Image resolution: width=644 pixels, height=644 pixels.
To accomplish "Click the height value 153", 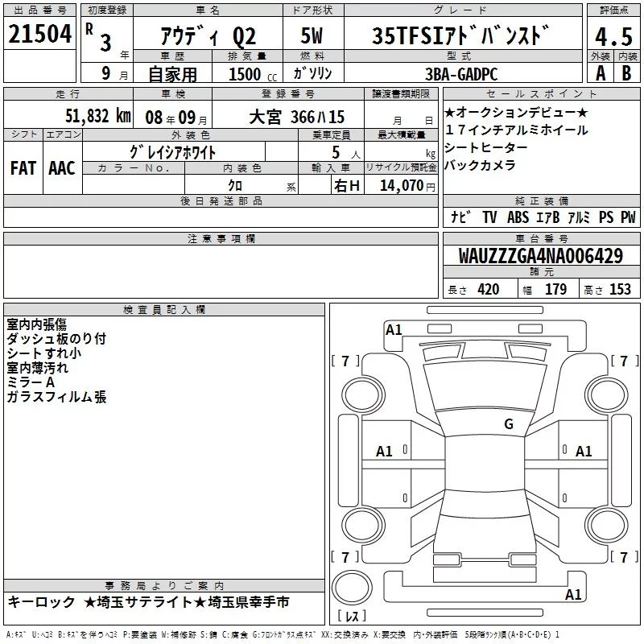I will 620,289.
